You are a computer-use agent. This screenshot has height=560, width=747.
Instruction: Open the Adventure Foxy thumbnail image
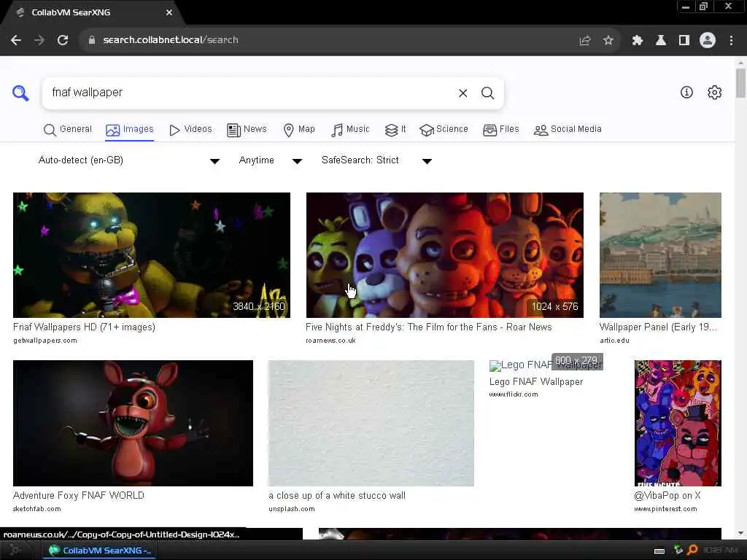click(x=133, y=423)
